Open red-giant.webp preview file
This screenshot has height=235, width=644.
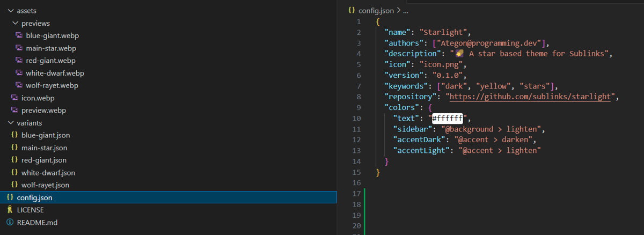click(x=50, y=61)
